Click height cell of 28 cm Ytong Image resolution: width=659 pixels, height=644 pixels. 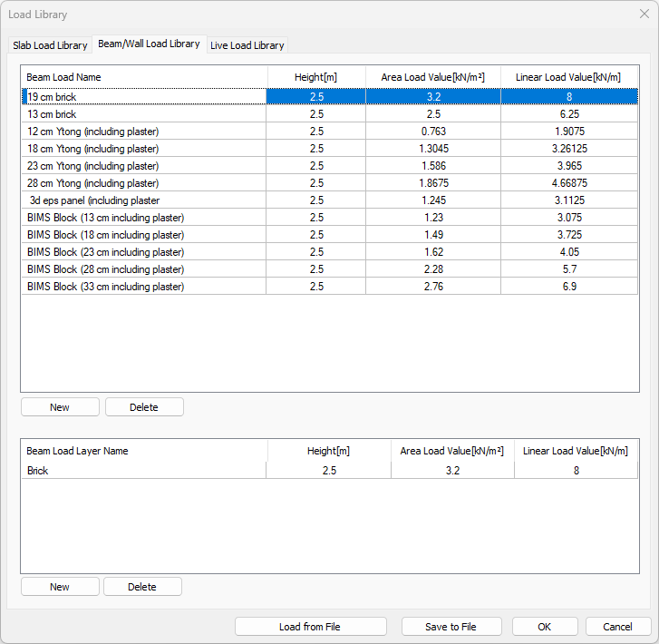coord(315,183)
